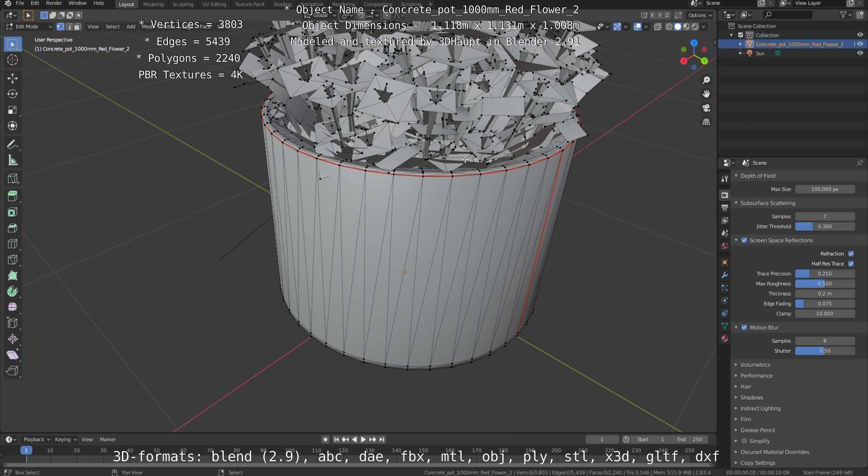Select the Poly Build tool
The width and height of the screenshot is (868, 476).
click(13, 275)
